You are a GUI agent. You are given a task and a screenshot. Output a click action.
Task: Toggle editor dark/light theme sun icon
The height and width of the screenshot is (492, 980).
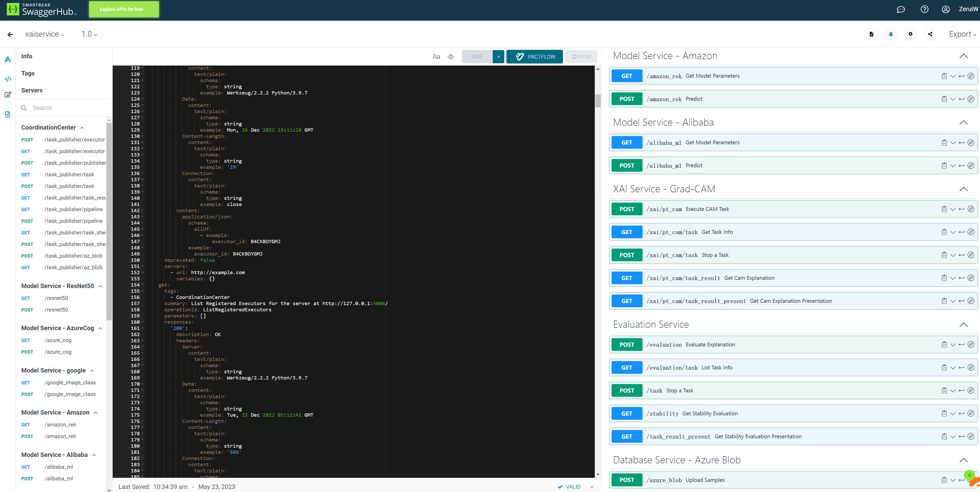[x=451, y=57]
